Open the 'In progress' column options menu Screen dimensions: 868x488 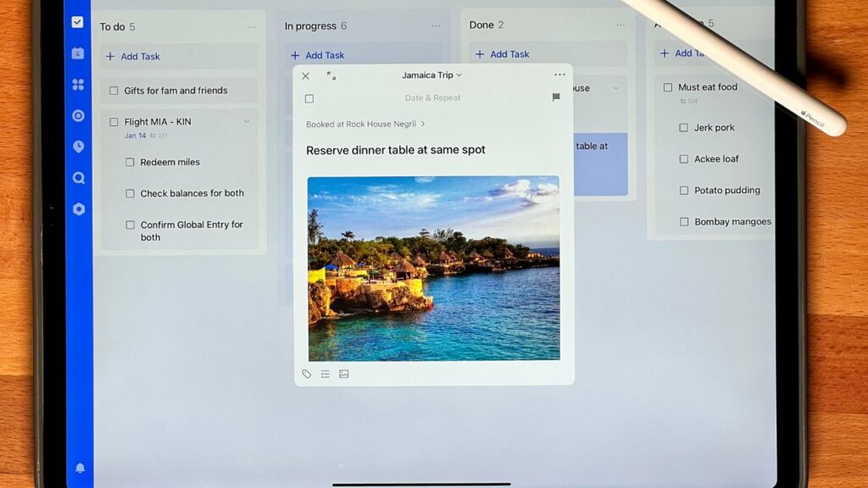436,26
